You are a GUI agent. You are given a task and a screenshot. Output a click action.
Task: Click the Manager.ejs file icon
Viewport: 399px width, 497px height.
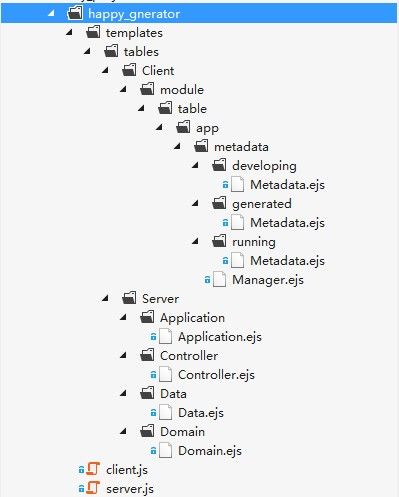tap(219, 279)
